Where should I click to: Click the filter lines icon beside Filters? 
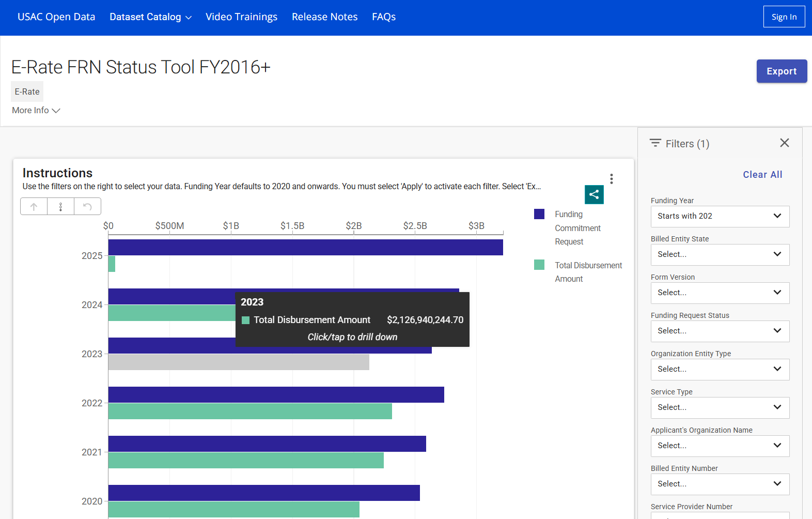pos(655,143)
